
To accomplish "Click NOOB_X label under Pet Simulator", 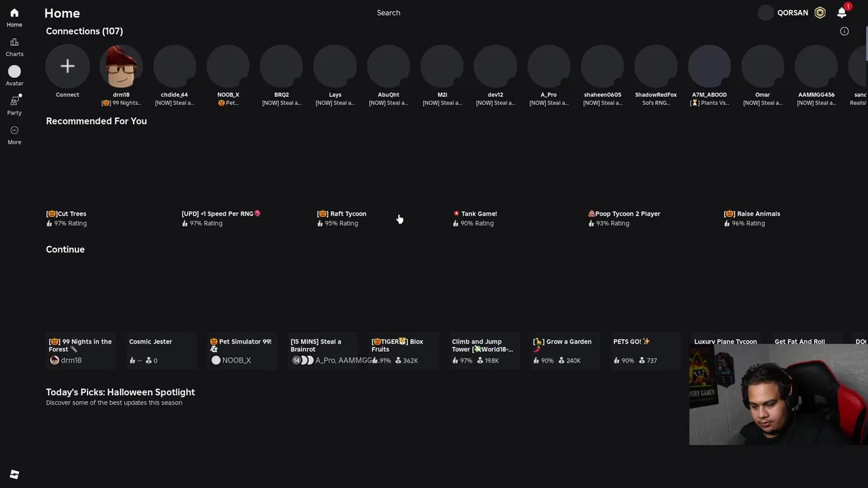I will coord(231,361).
